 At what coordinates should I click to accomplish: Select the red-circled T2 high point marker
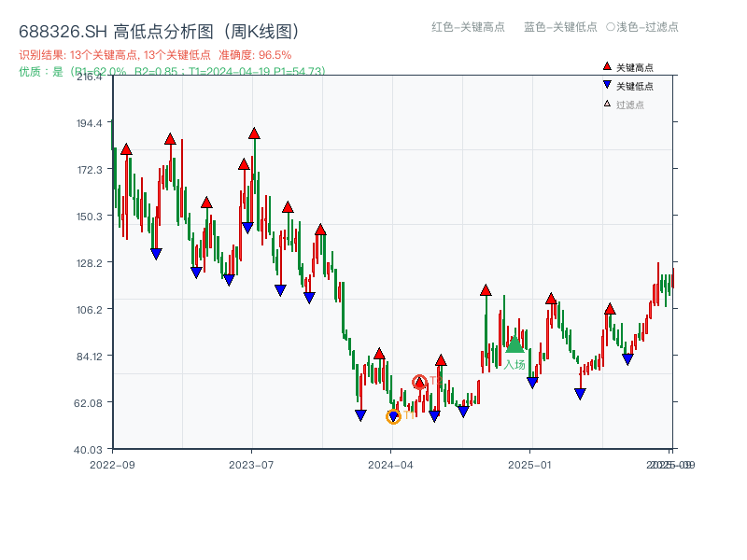[x=420, y=382]
